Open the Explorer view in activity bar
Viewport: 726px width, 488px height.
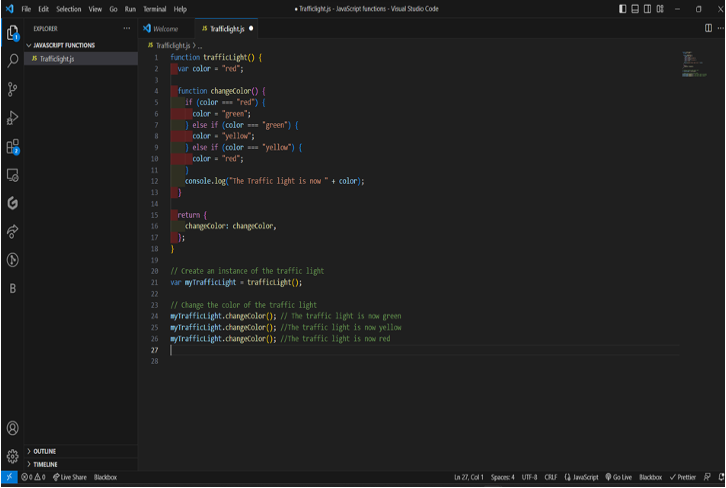click(x=13, y=33)
